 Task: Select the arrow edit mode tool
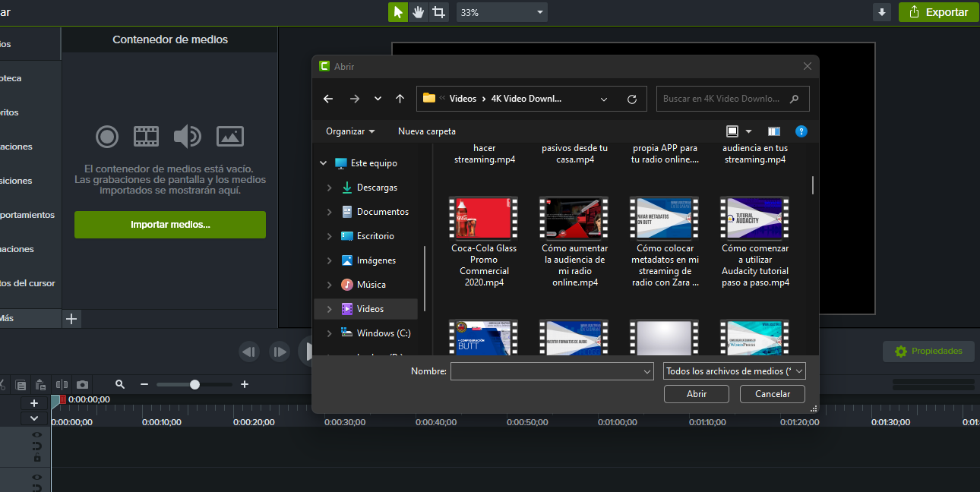(398, 12)
